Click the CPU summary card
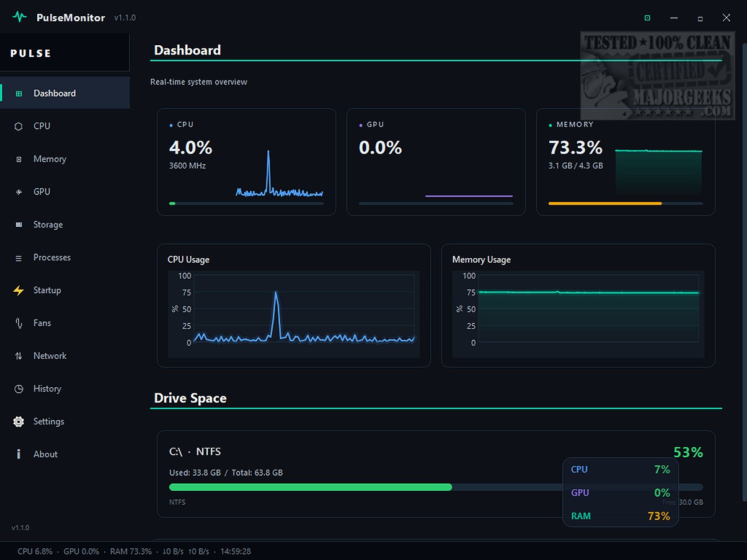747x560 pixels. pos(246,162)
